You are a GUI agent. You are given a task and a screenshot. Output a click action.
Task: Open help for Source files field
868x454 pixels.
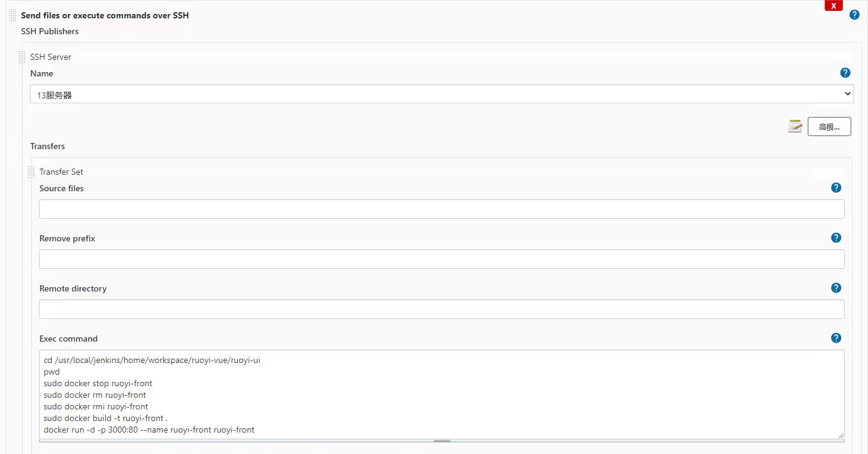[836, 188]
